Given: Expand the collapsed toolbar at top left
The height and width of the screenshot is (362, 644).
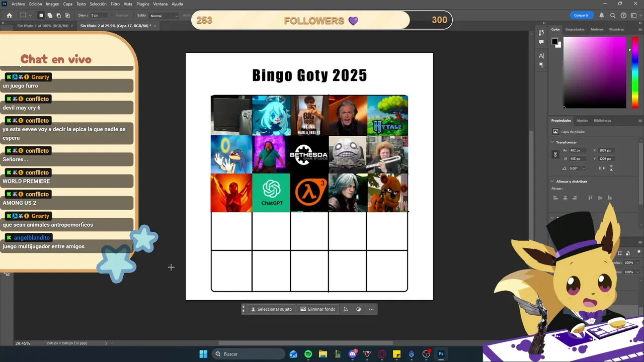Looking at the screenshot, I should [4, 22].
